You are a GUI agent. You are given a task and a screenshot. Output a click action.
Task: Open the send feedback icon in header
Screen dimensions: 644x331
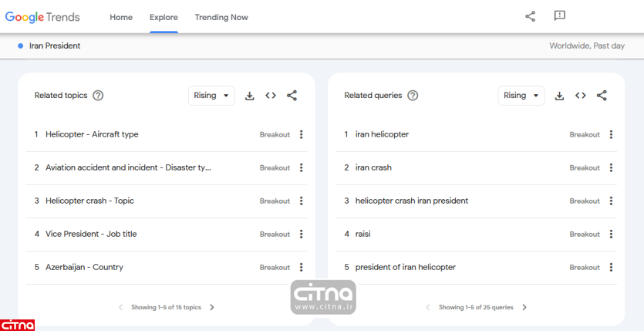560,16
